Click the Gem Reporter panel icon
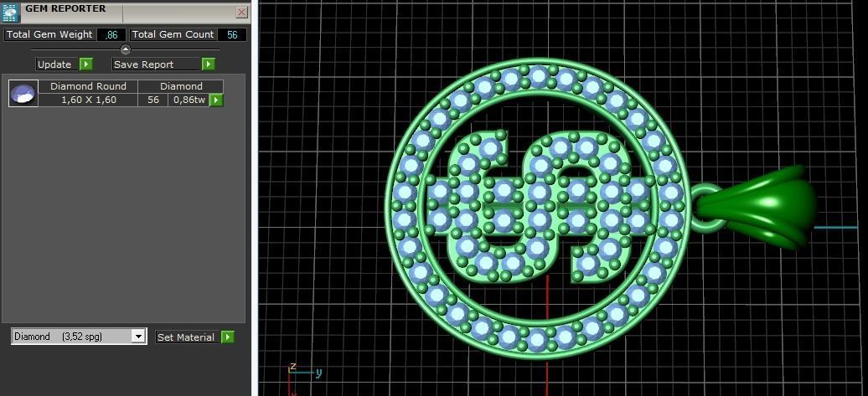The image size is (868, 396). (11, 13)
